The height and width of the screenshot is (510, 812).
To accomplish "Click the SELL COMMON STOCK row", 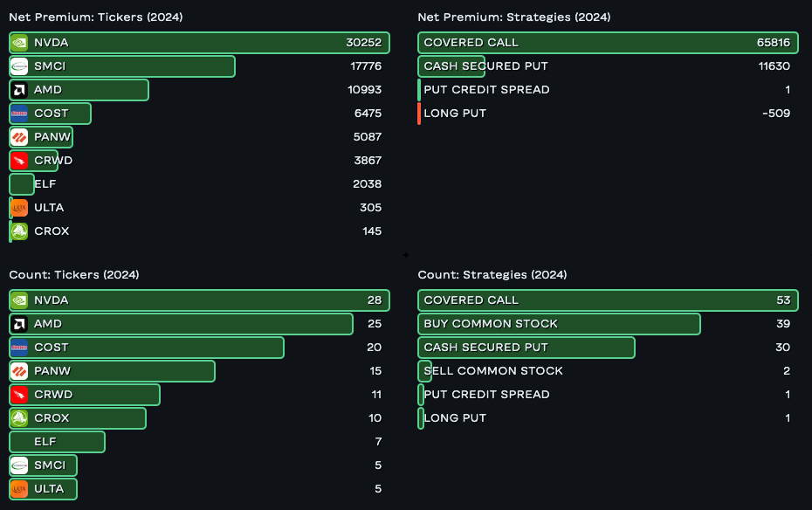I will click(493, 371).
